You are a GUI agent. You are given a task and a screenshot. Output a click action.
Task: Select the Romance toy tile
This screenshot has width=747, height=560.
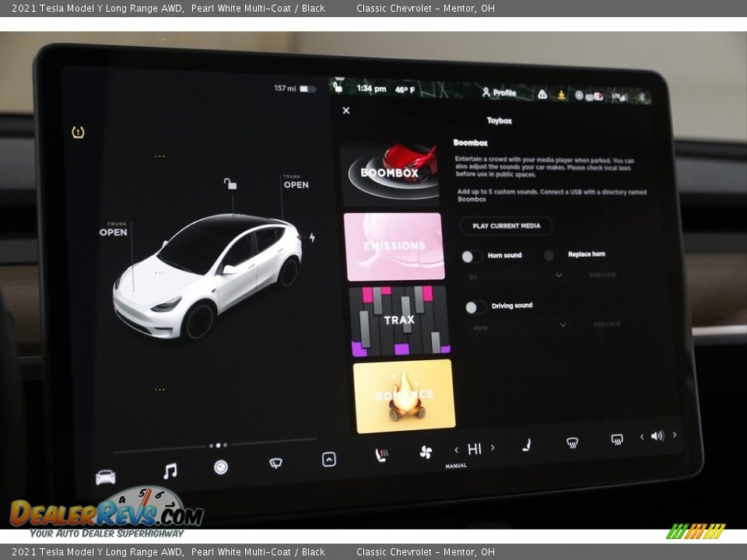pyautogui.click(x=404, y=396)
